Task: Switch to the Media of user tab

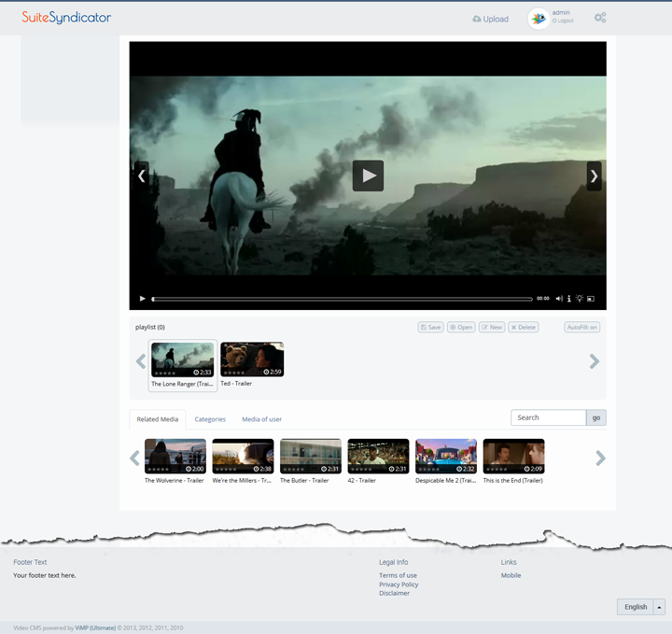Action: [x=262, y=419]
